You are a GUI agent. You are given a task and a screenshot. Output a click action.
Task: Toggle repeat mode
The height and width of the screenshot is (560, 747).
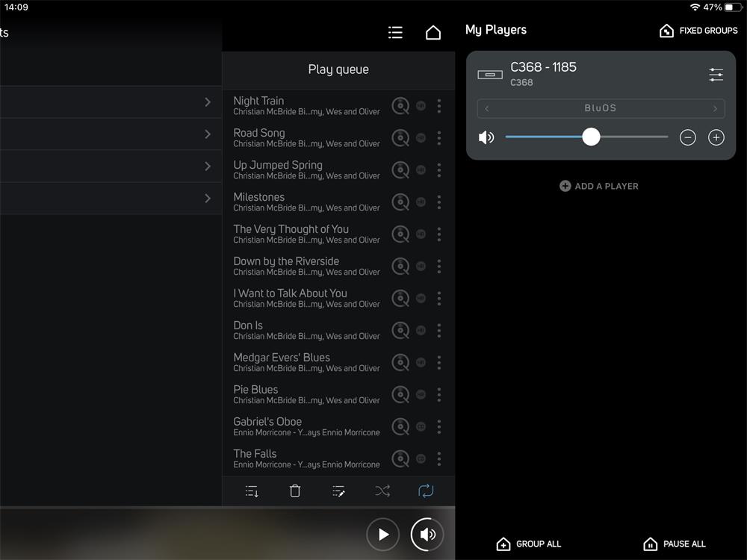[x=426, y=491]
